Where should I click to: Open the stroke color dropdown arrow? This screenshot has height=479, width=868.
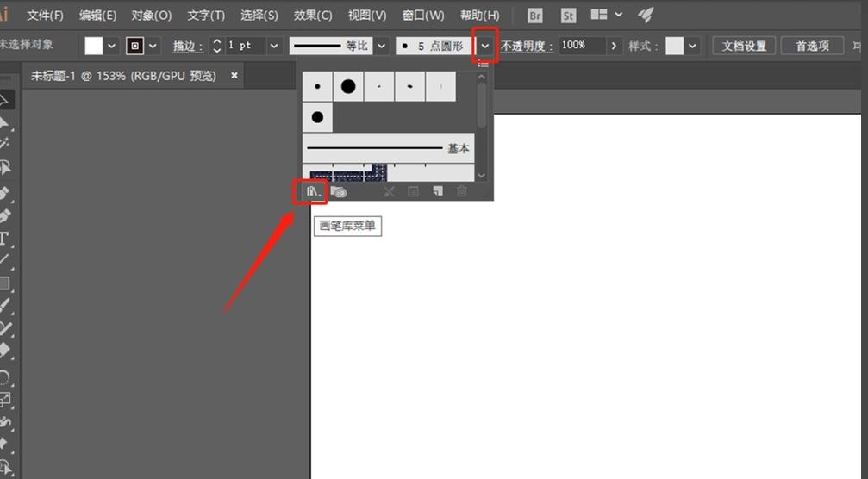coord(153,46)
